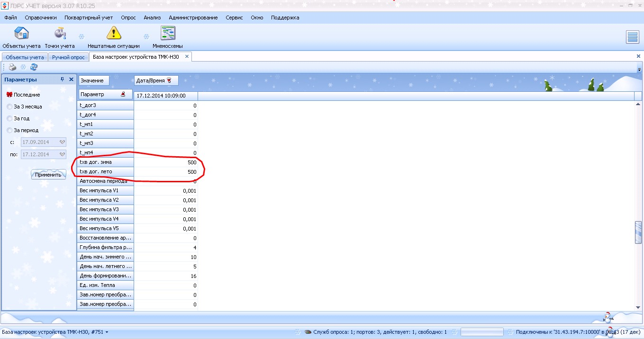Viewport: 644px width, 339px height.
Task: Click the filter icon on the Дата/Время button
Action: [169, 80]
